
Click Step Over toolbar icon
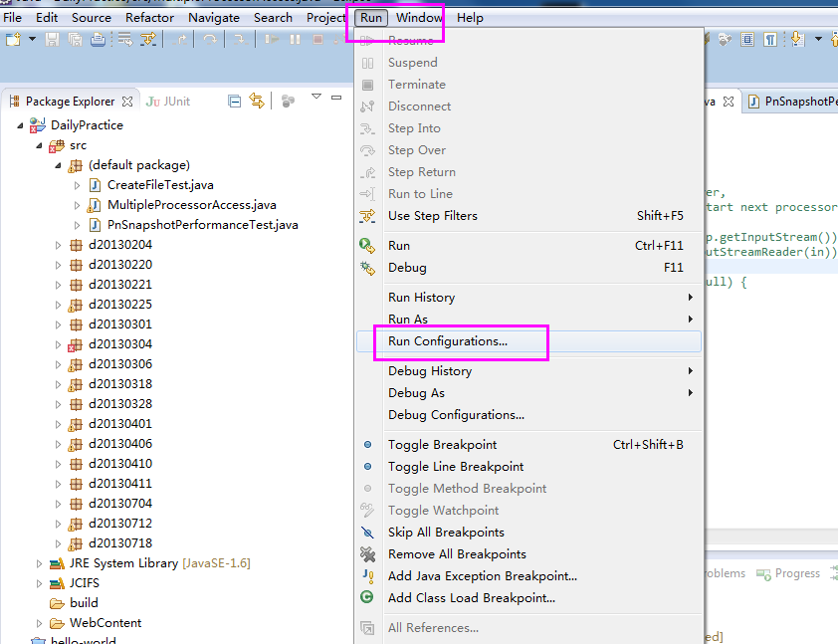coord(210,39)
